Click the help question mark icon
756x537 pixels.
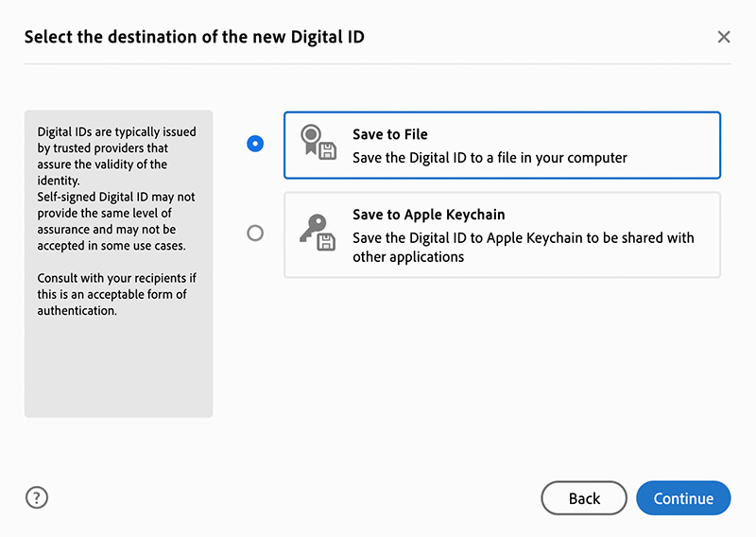coord(37,498)
